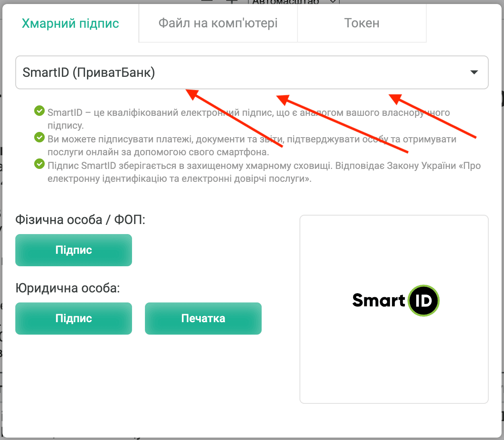Click Підпис under Фізична особа / ФОП
This screenshot has width=504, height=440.
[x=74, y=250]
